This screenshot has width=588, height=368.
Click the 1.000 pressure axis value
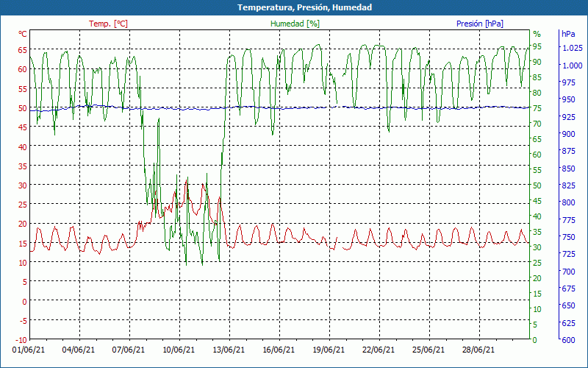(x=573, y=66)
